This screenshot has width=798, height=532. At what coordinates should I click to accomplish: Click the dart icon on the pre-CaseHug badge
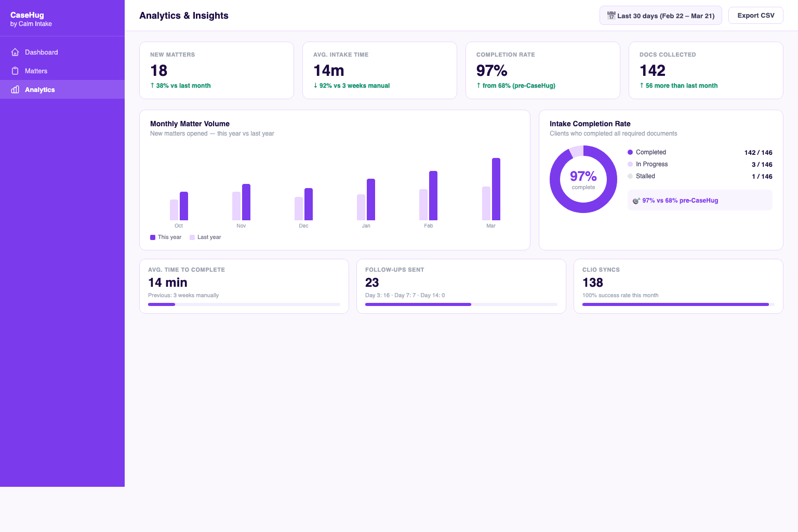coord(636,200)
